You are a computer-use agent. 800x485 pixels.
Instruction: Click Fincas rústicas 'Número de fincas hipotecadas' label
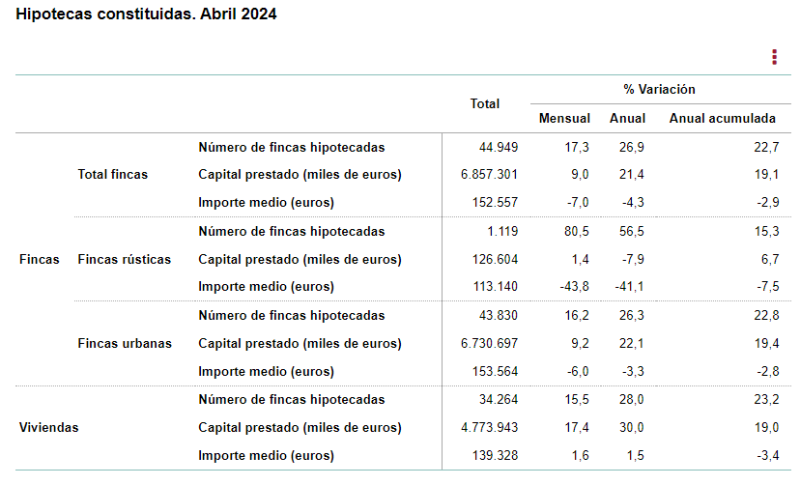point(291,232)
